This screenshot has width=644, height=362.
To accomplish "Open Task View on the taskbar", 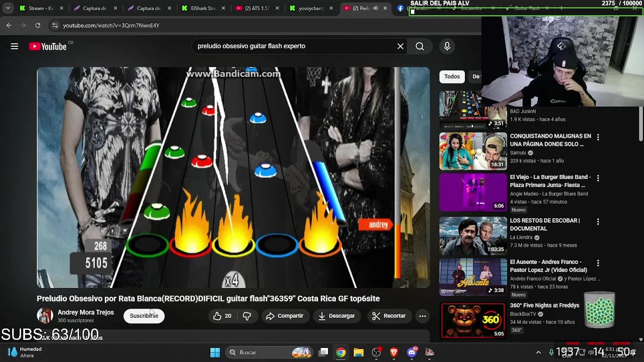I will (x=324, y=352).
